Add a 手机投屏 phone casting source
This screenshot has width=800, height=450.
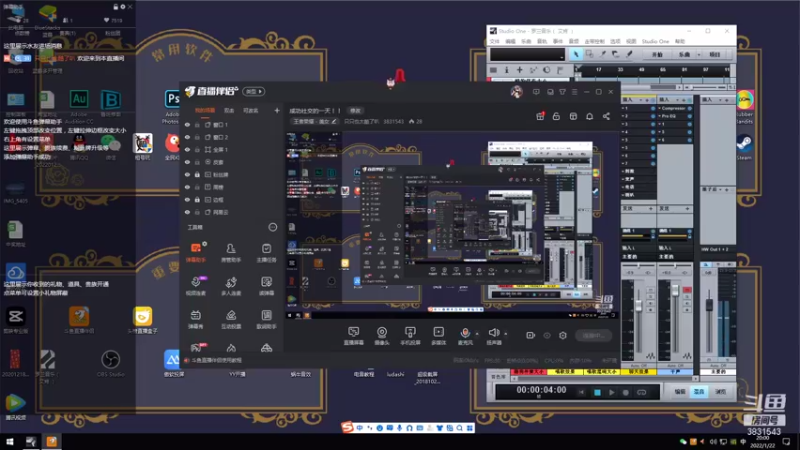coord(410,336)
